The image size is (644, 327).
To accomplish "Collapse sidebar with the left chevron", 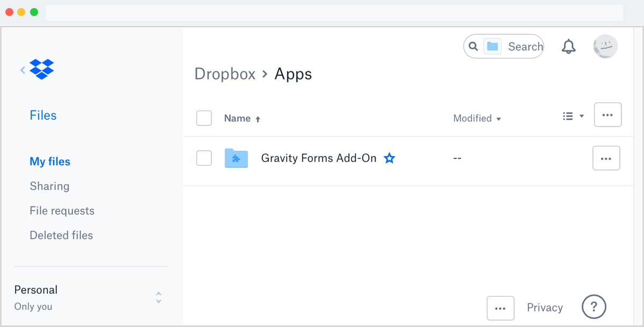I will point(23,70).
